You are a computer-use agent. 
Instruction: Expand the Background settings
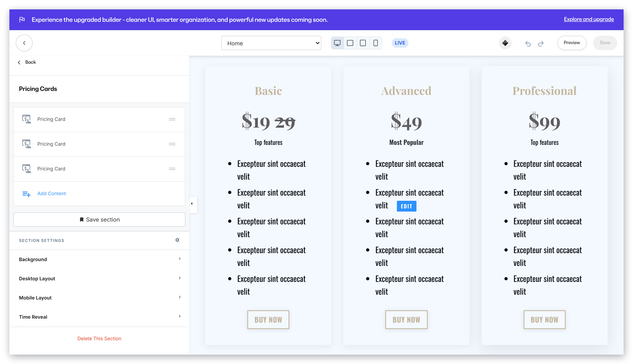99,259
